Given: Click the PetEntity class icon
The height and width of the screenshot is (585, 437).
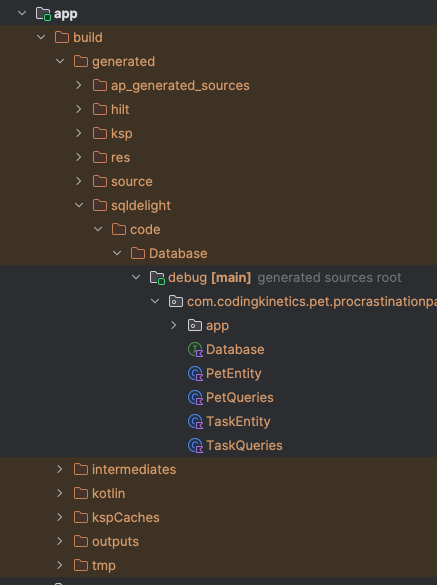Looking at the screenshot, I should click(x=195, y=374).
